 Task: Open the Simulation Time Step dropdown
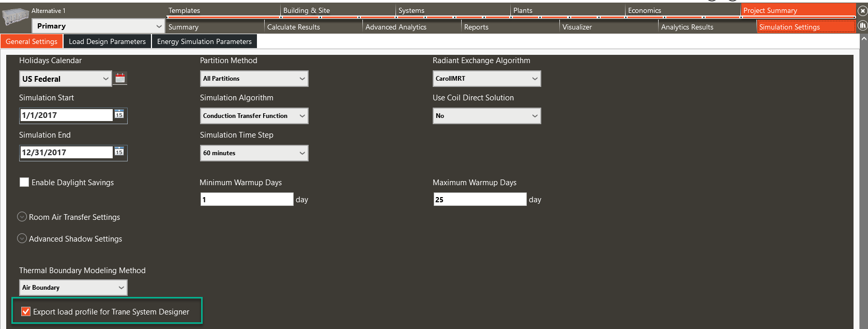click(x=254, y=153)
